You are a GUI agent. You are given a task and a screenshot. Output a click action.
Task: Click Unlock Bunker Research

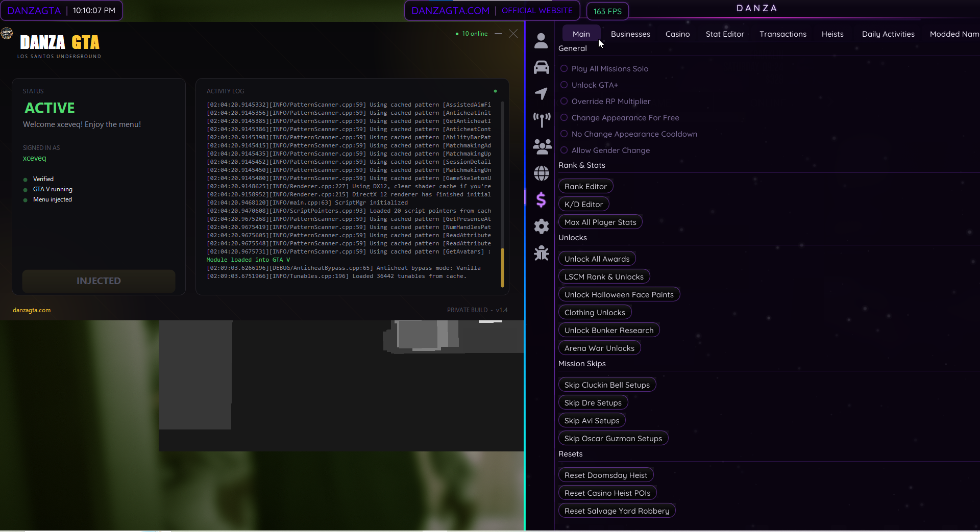[x=609, y=331]
